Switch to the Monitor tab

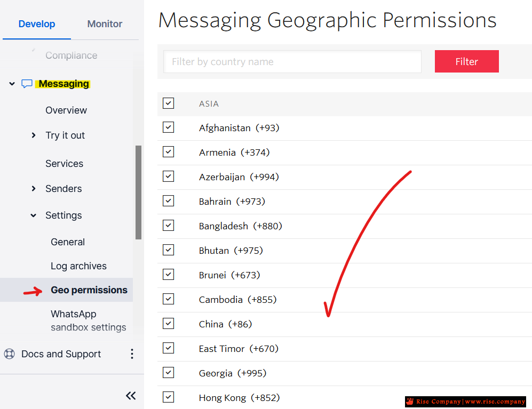click(x=105, y=24)
